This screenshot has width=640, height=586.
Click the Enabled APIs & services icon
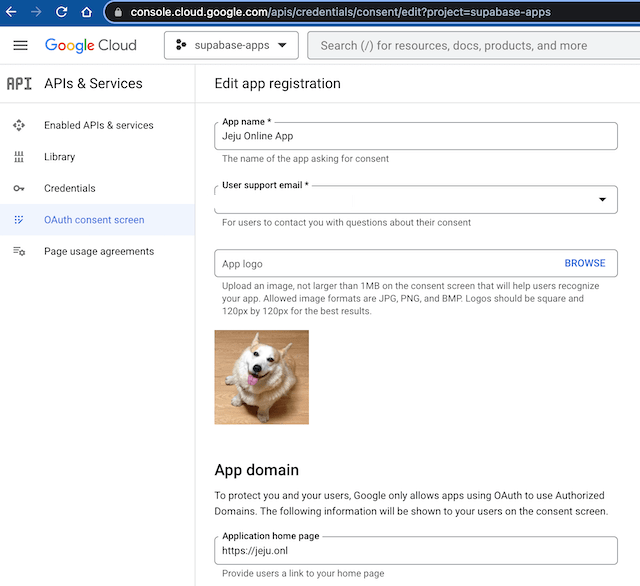pos(19,125)
